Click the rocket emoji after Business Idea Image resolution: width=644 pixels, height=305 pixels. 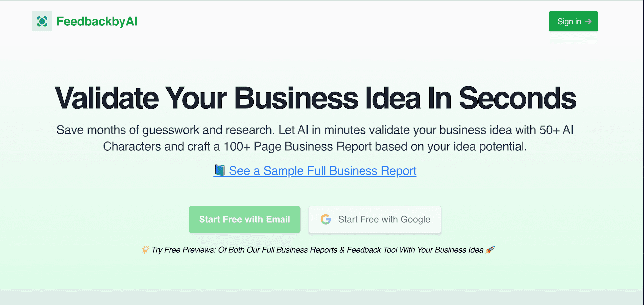[490, 250]
